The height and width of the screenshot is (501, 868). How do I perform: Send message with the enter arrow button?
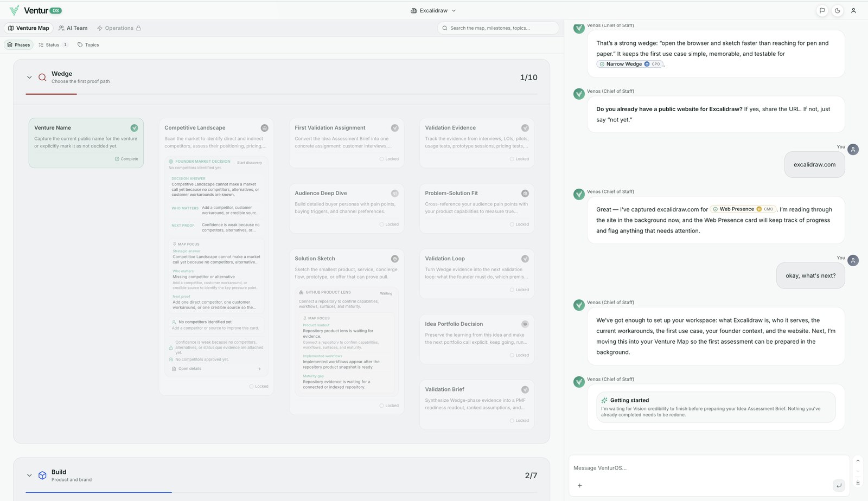(x=839, y=486)
